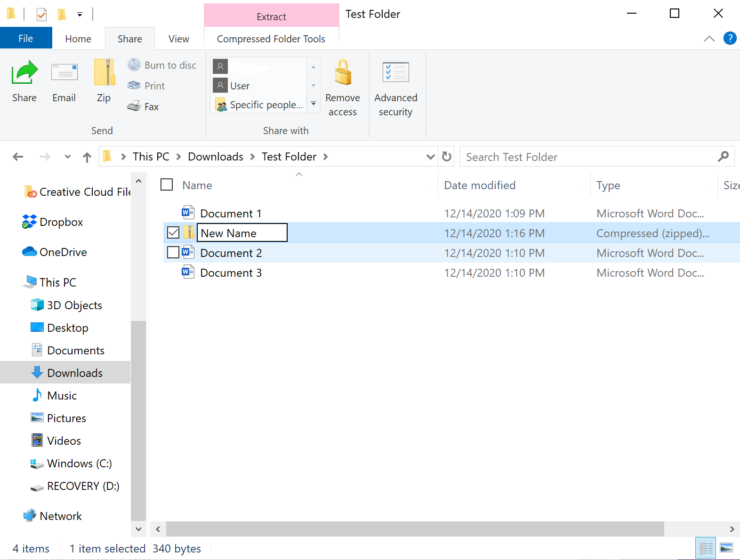Open the Compressed Folder Tools tab
The height and width of the screenshot is (560, 740).
point(271,39)
